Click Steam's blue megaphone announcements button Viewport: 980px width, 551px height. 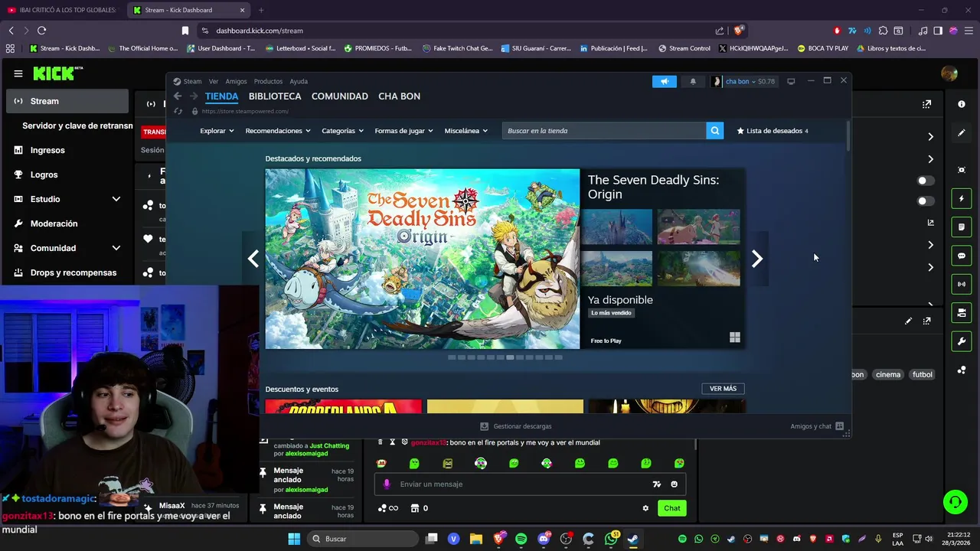pos(665,81)
